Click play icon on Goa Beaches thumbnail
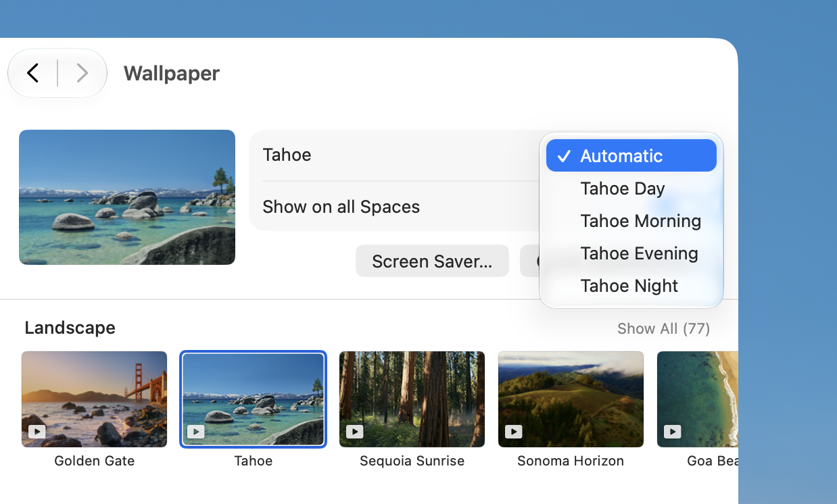The width and height of the screenshot is (837, 504). [x=672, y=431]
